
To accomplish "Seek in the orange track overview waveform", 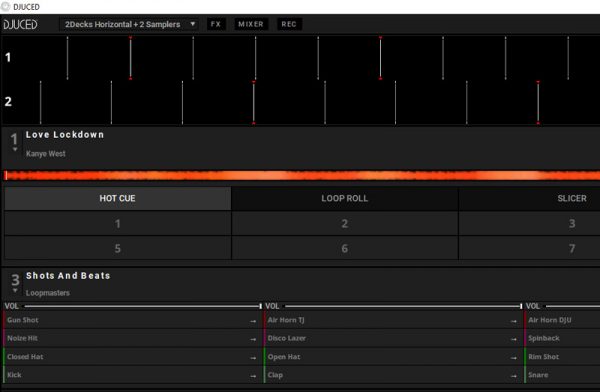I will coord(302,175).
